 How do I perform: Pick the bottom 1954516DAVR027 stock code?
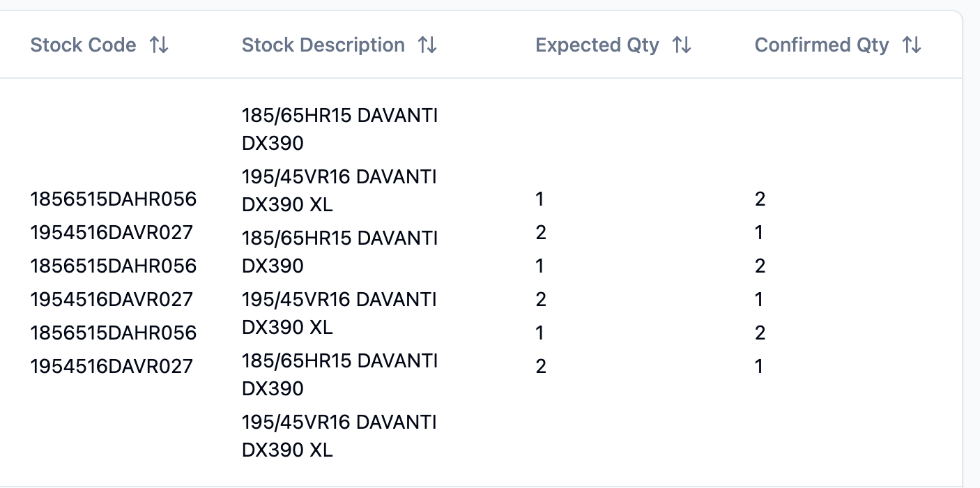tap(112, 367)
